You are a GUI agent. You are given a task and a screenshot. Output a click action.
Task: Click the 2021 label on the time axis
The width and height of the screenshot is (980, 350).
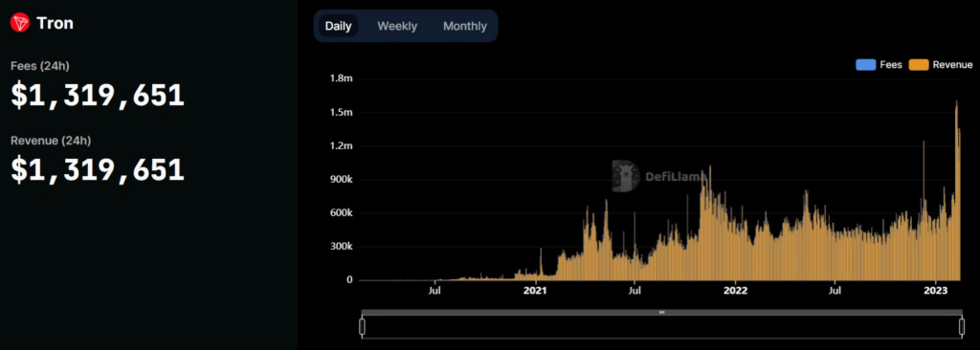pos(535,291)
